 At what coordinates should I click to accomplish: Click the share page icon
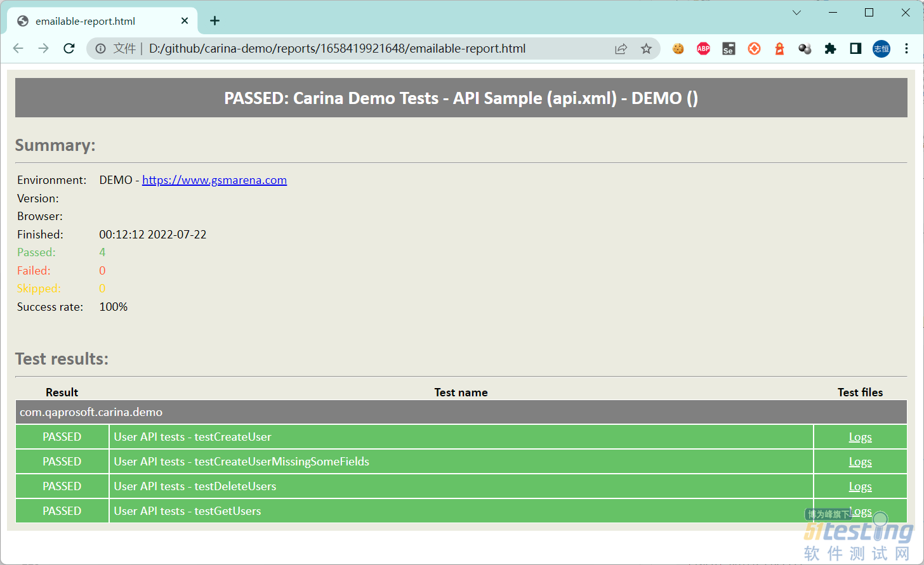[x=621, y=49]
